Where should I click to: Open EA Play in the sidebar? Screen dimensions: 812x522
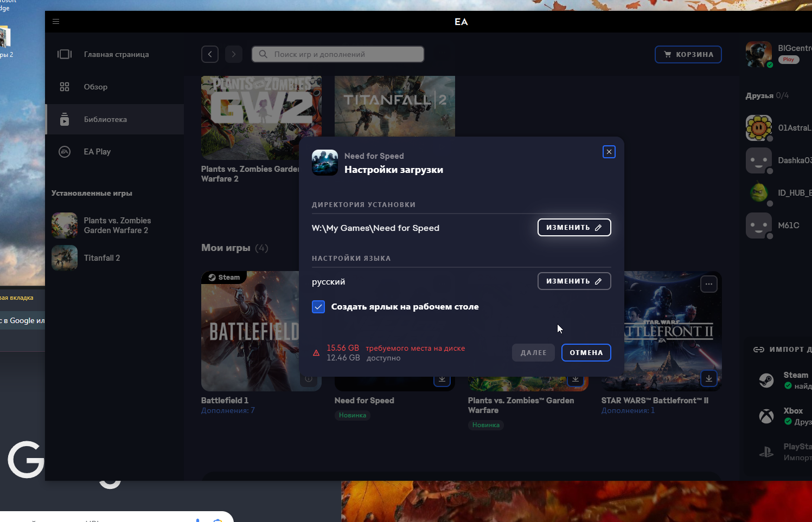click(114, 152)
